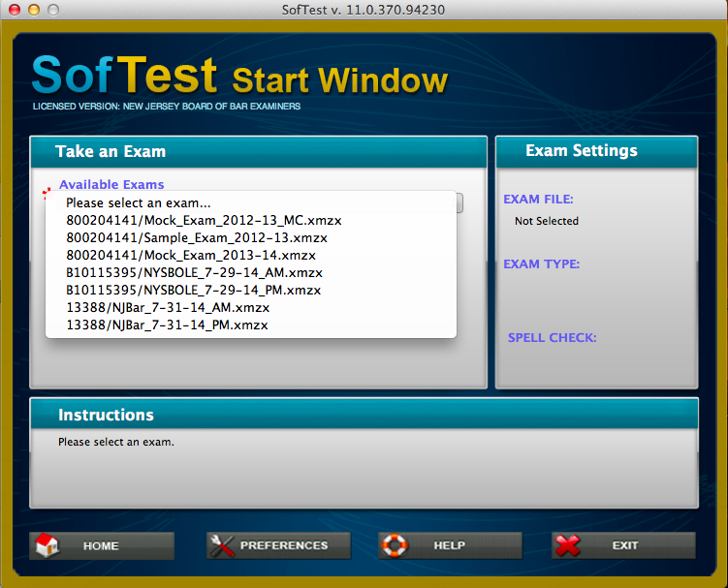Click the 'Please select an exam.' instruction text
The image size is (728, 588).
116,442
